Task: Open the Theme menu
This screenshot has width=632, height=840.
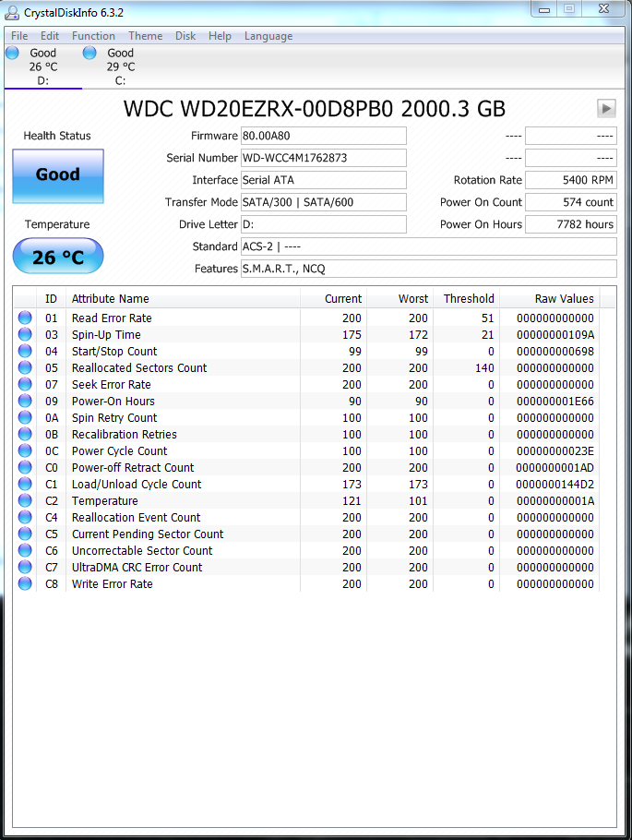Action: click(145, 36)
